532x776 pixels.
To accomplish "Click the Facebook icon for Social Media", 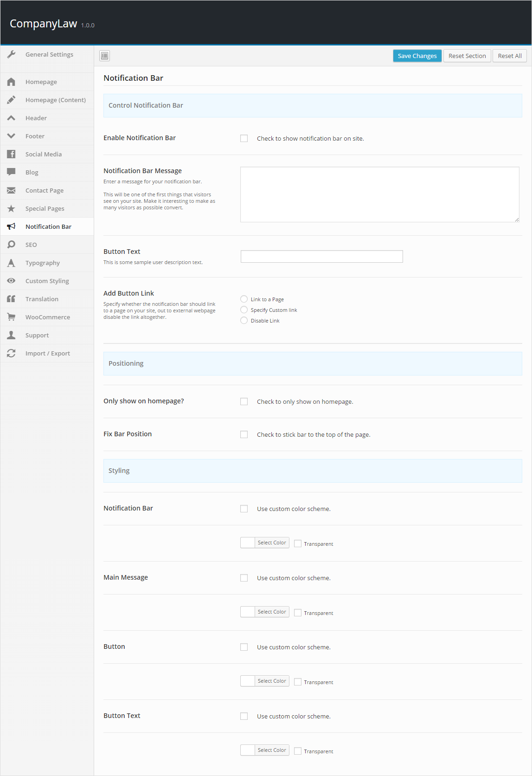I will click(x=12, y=154).
